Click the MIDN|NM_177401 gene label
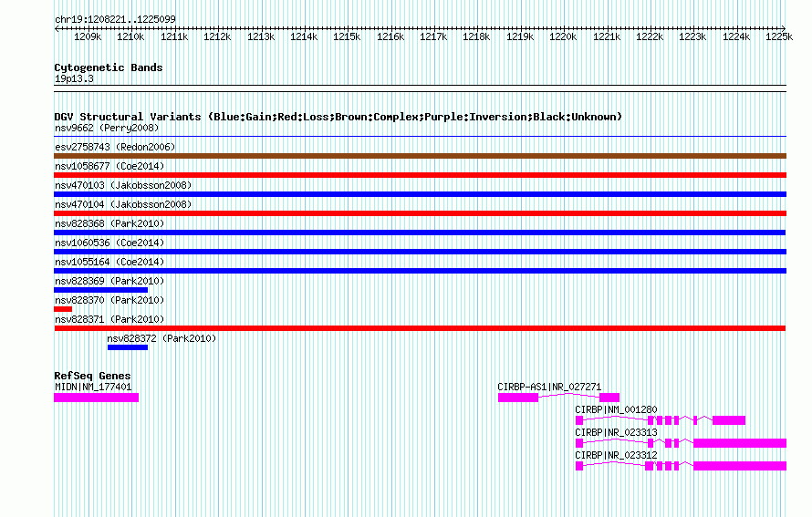Image resolution: width=812 pixels, height=517 pixels. pos(93,388)
